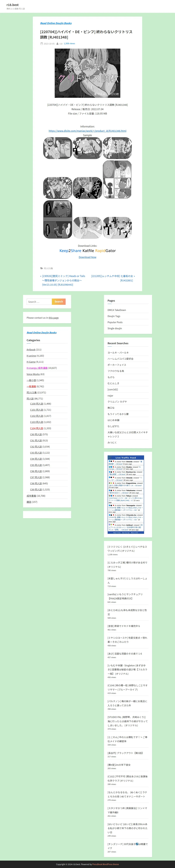
Task: Open the Popular Posts page
Action: (x=115, y=322)
